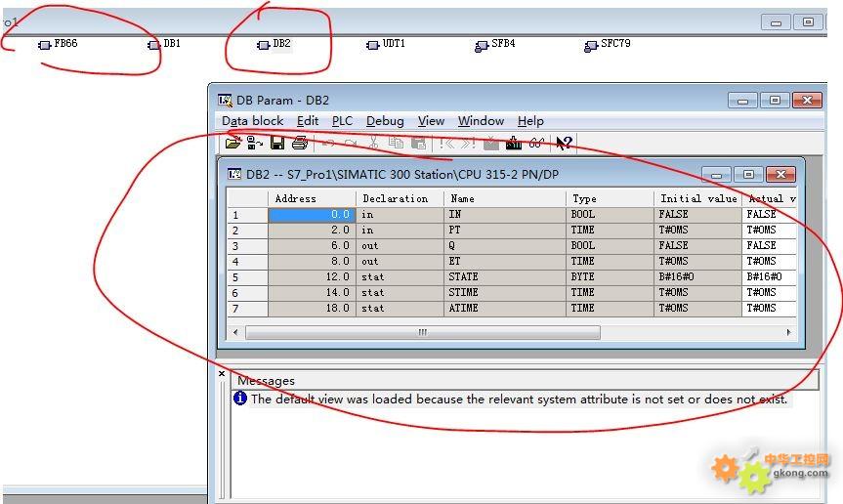Open the PLC menu

pos(342,121)
